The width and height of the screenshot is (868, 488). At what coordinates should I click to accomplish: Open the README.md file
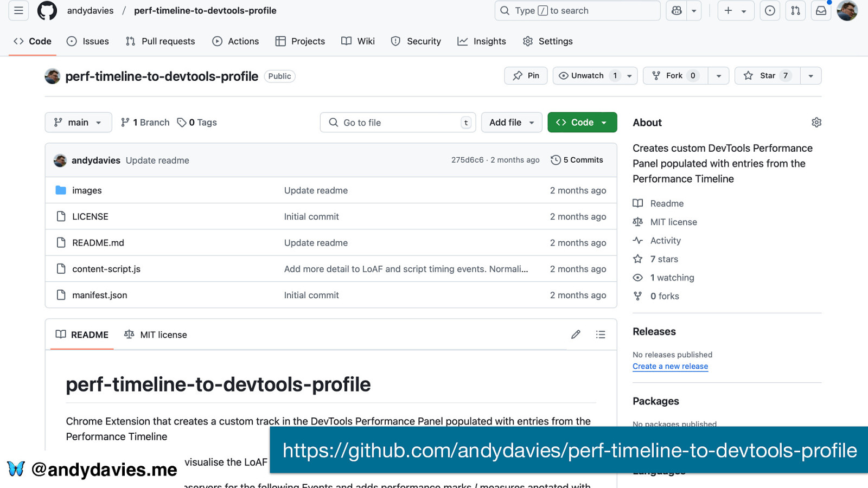coord(98,243)
